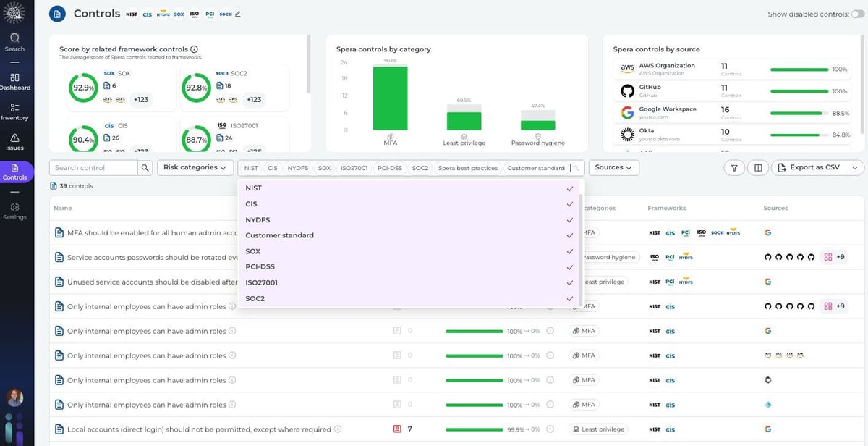Viewport: 868px width, 446px height.
Task: Click the Least privilege tag on Local accounts row
Action: 597,429
